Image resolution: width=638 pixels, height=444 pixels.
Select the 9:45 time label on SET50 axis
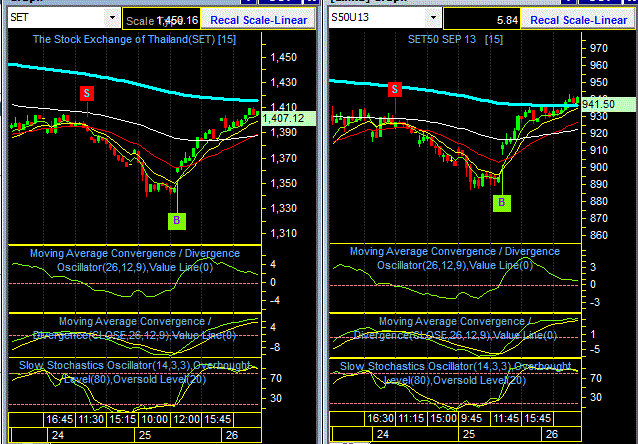pyautogui.click(x=472, y=418)
